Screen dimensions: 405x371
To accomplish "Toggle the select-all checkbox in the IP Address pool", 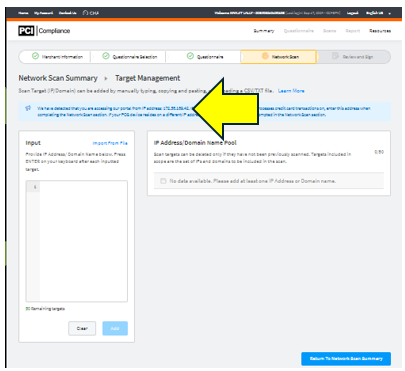I will pyautogui.click(x=163, y=181).
